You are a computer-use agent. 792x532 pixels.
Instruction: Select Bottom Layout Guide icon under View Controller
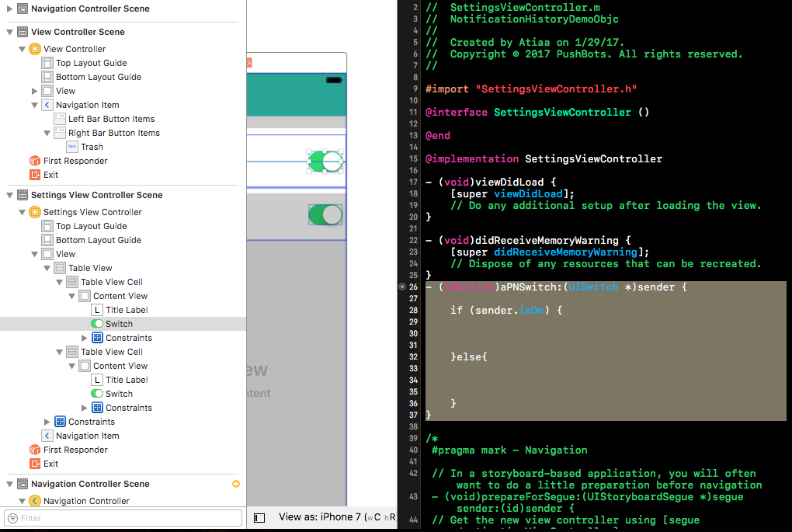click(x=47, y=77)
